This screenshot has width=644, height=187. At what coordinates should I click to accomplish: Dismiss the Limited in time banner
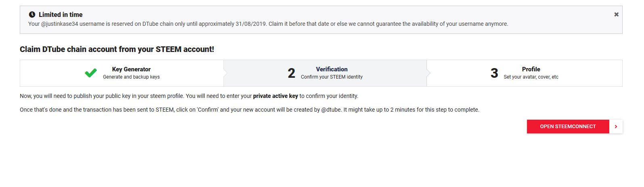click(x=616, y=15)
